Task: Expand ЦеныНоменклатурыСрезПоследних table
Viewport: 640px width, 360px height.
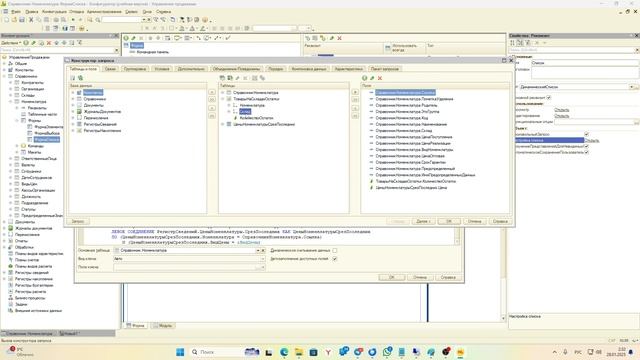Action: pos(223,124)
